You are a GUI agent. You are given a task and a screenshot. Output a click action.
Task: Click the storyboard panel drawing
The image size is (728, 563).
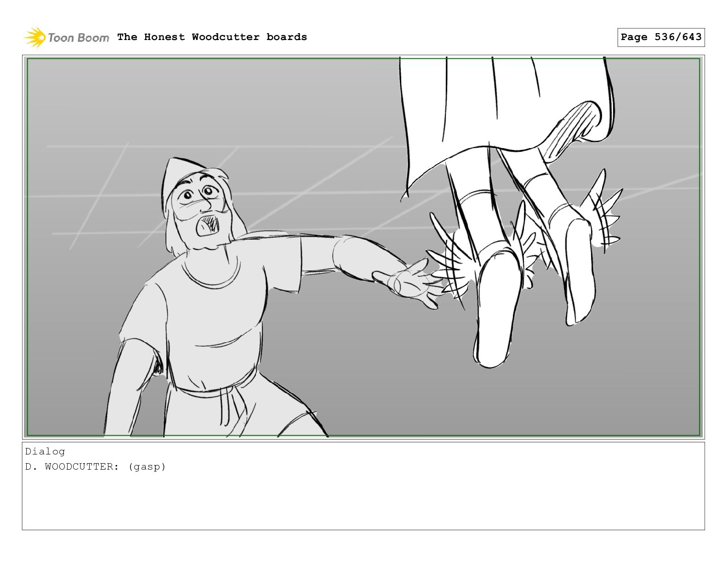(363, 247)
